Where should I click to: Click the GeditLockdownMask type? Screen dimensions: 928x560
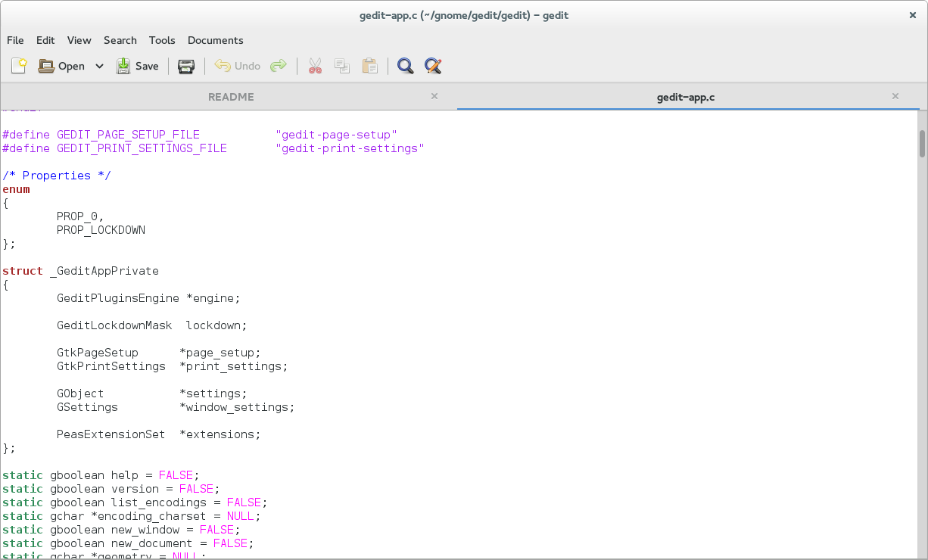pos(114,325)
